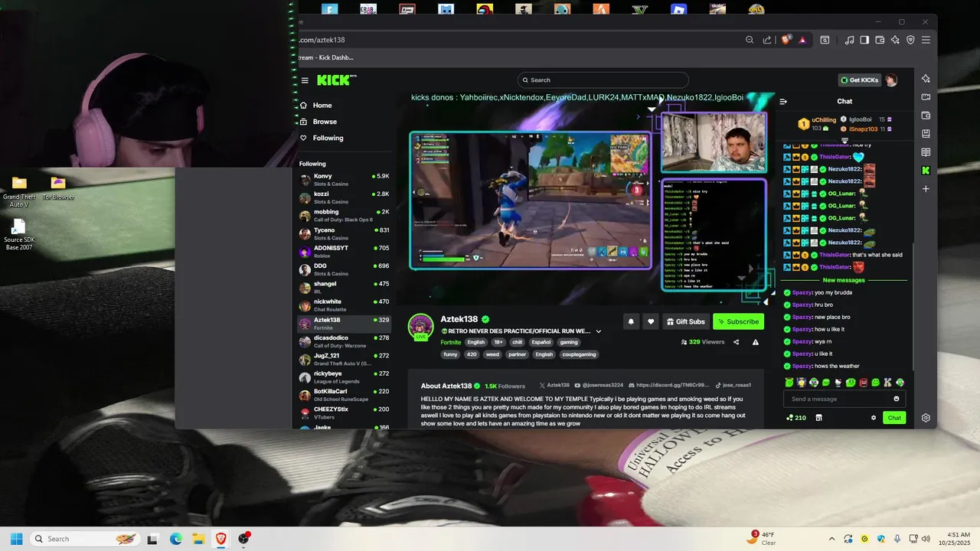Image resolution: width=980 pixels, height=551 pixels.
Task: Click the Gift Subs button
Action: pyautogui.click(x=685, y=321)
